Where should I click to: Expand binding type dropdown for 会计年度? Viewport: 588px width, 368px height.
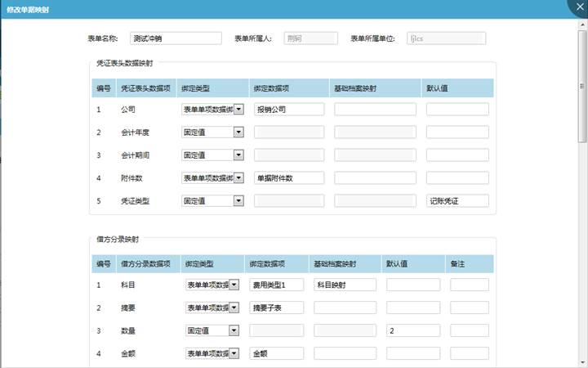click(x=238, y=132)
